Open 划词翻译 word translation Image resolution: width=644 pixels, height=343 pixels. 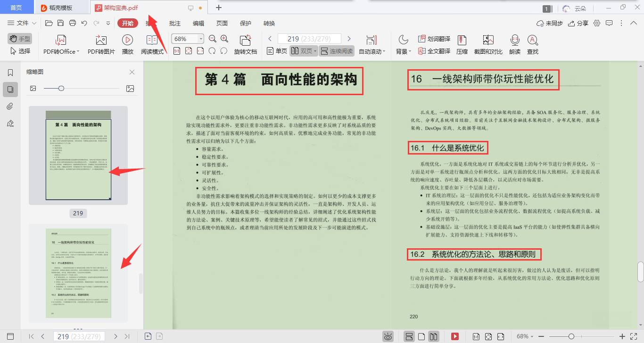(x=434, y=39)
